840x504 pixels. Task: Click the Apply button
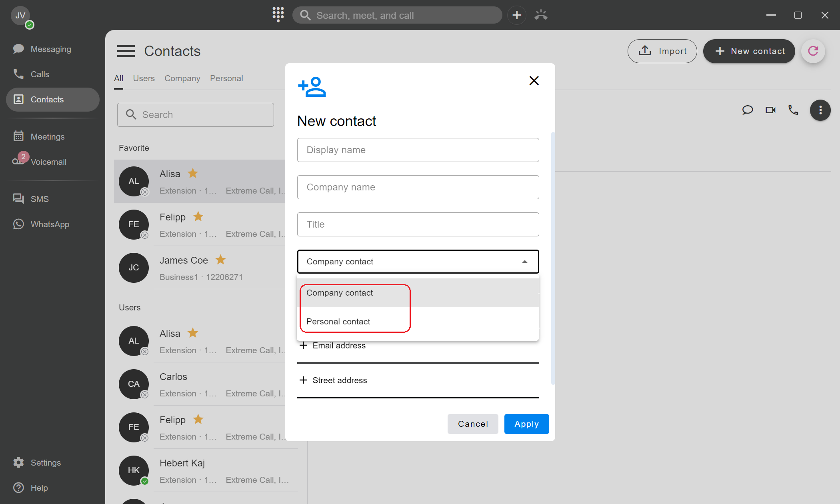pos(526,424)
